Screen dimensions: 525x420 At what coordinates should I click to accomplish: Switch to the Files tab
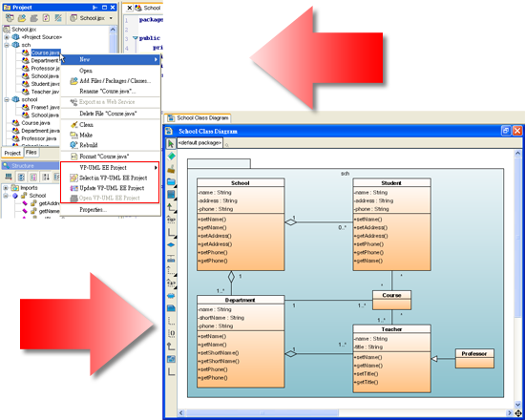click(x=31, y=153)
